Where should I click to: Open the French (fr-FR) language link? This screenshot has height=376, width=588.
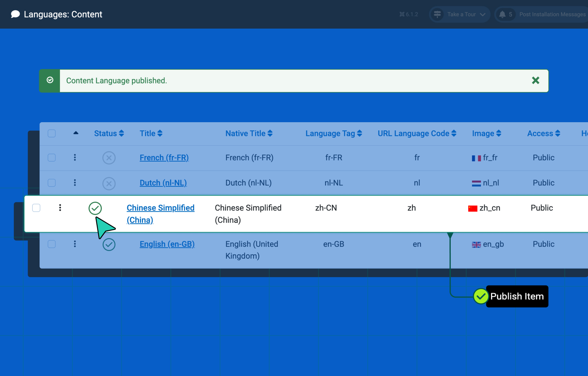[x=164, y=158]
